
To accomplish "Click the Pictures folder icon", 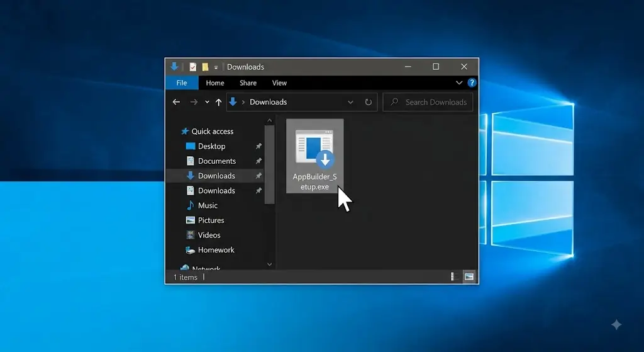I will [x=190, y=220].
